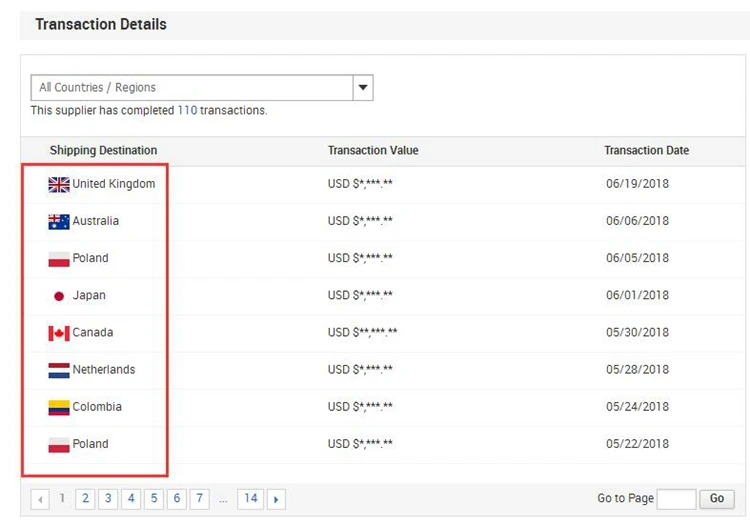Click the Transaction Value column header
The image size is (750, 526).
click(373, 151)
